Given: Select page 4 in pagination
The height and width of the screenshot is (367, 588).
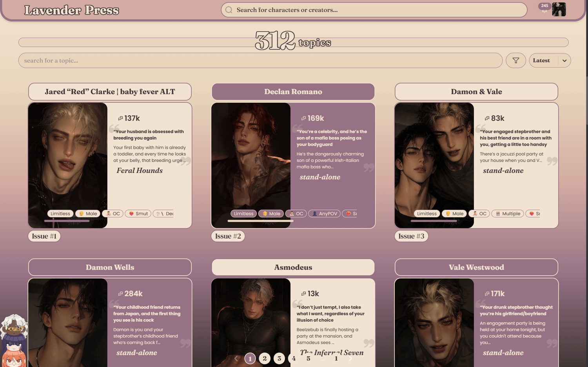Looking at the screenshot, I should [x=294, y=358].
